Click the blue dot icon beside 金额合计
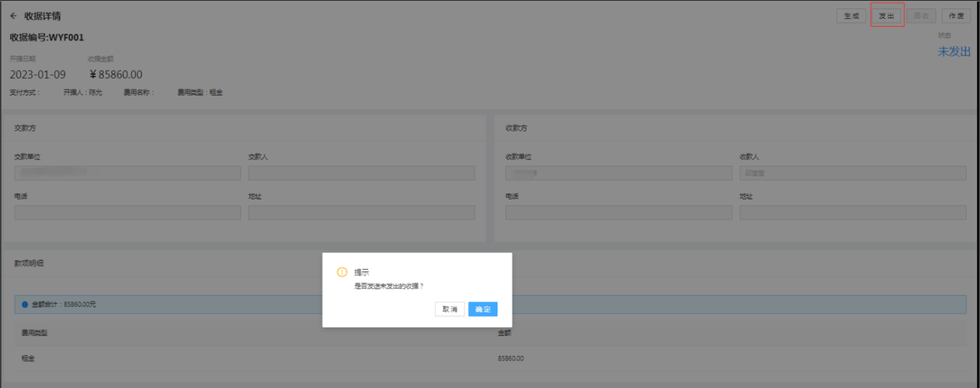The width and height of the screenshot is (980, 388). (25, 305)
